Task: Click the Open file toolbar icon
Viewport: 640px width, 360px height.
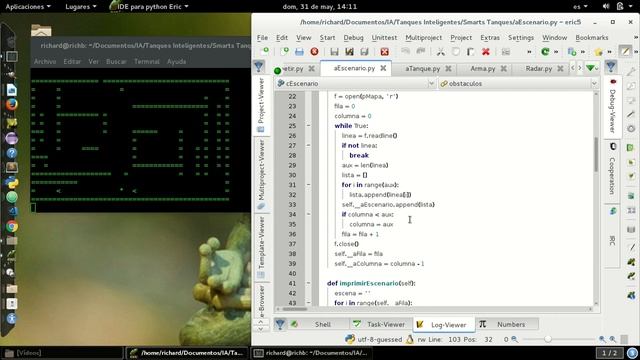Action: pyautogui.click(x=284, y=51)
